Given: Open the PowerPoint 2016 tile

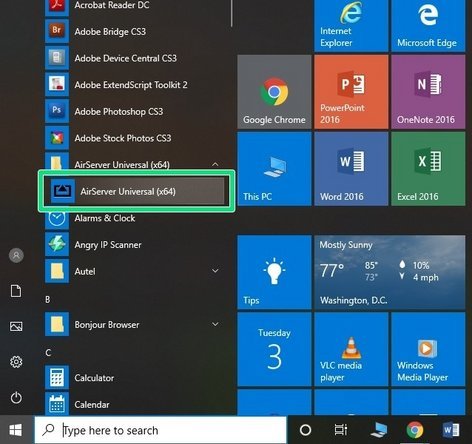Looking at the screenshot, I should coord(351,92).
